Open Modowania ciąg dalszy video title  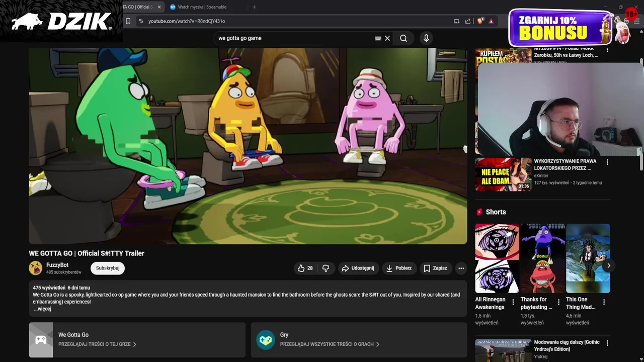[x=567, y=345]
